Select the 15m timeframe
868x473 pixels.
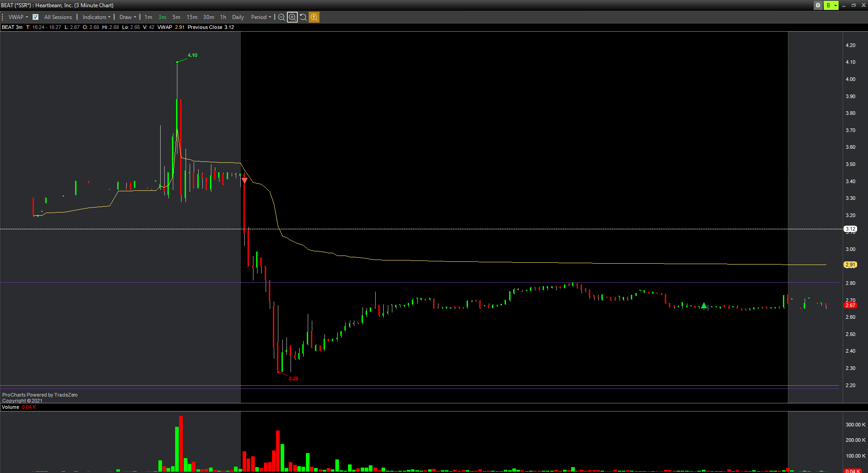(x=192, y=17)
